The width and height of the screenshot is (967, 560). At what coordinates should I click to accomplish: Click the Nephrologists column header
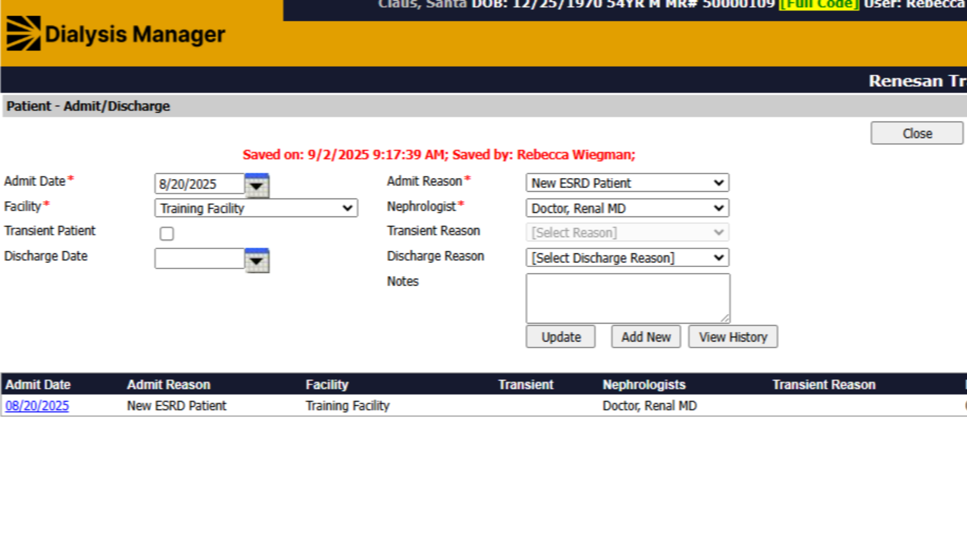(x=644, y=385)
